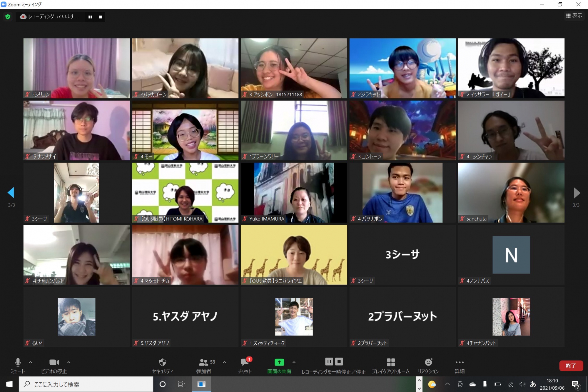The height and width of the screenshot is (392, 588).
Task: Open the チャット chat panel
Action: tap(245, 366)
